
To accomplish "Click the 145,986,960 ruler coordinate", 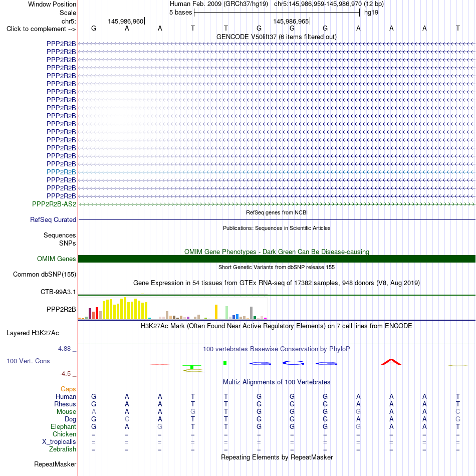I will point(125,21).
